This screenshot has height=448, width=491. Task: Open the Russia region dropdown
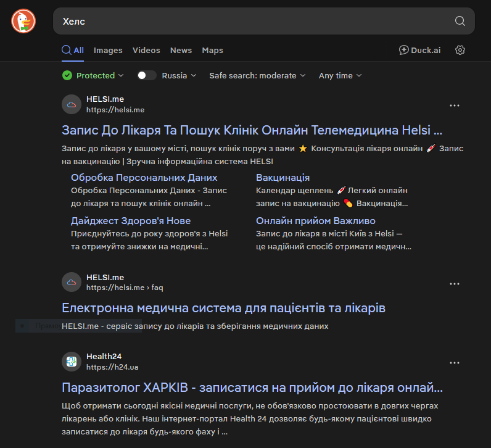tap(179, 75)
